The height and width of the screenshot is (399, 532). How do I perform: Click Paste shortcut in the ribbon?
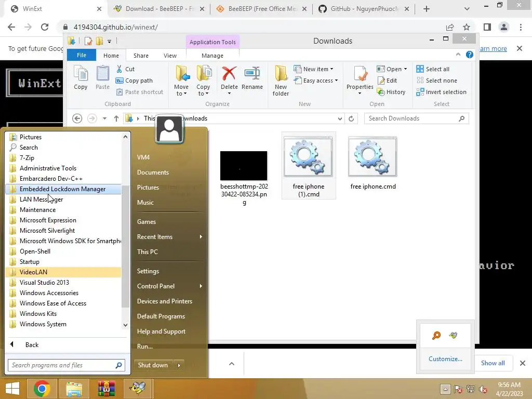pos(139,92)
